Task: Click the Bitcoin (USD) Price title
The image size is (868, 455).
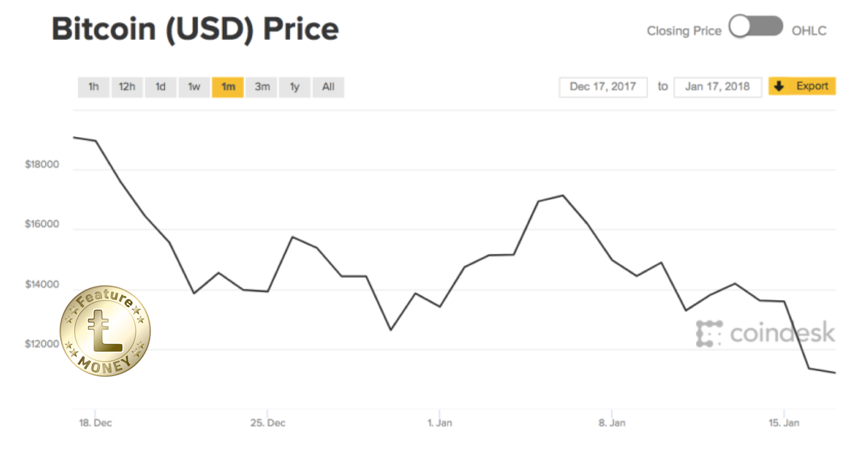Action: [195, 29]
